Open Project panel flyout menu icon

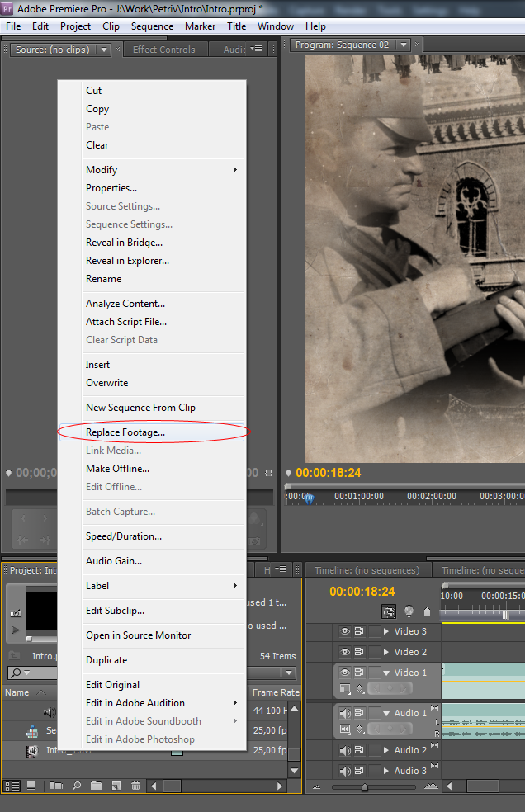tap(281, 569)
